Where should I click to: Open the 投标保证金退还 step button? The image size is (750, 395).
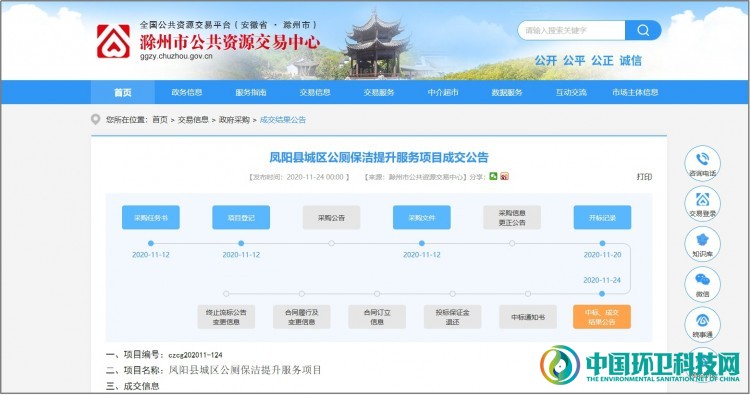(x=452, y=317)
